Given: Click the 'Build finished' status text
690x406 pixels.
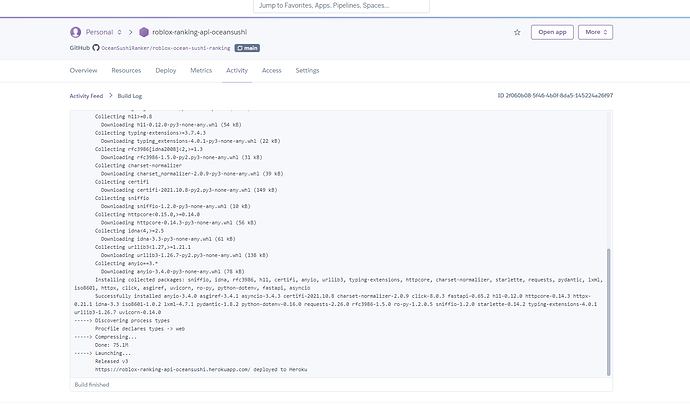Looking at the screenshot, I should pyautogui.click(x=92, y=384).
